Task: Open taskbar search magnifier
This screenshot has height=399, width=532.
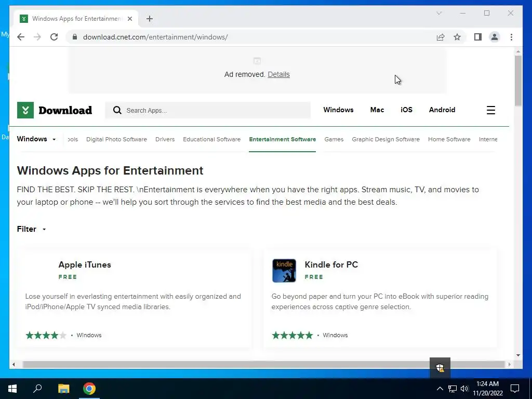Action: pyautogui.click(x=37, y=389)
